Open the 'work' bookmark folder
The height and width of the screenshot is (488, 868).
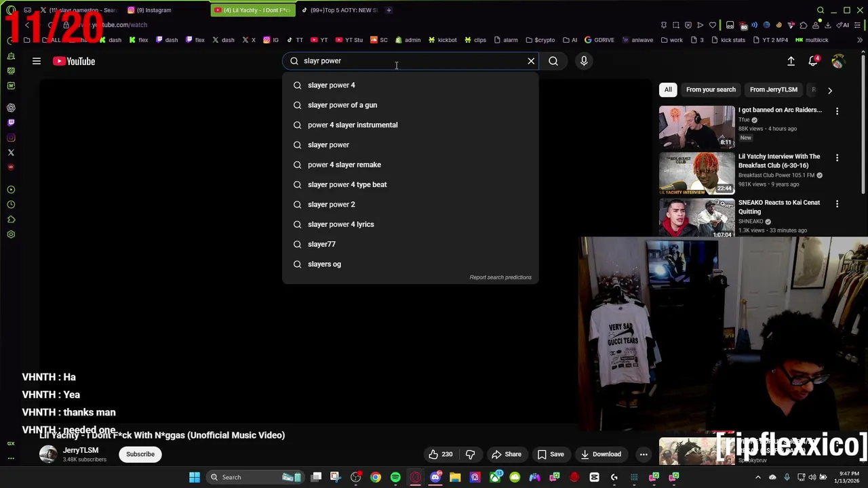point(671,40)
